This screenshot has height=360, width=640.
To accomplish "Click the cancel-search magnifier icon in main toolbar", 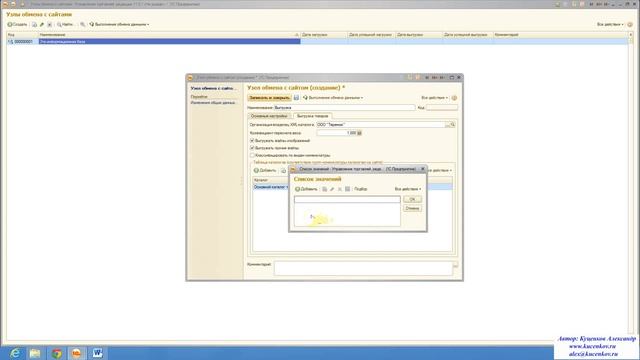I will click(82, 24).
